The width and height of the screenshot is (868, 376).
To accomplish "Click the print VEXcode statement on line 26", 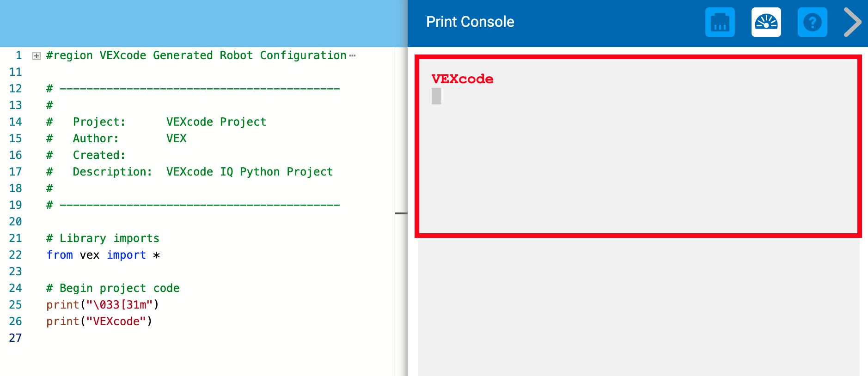I will 98,321.
